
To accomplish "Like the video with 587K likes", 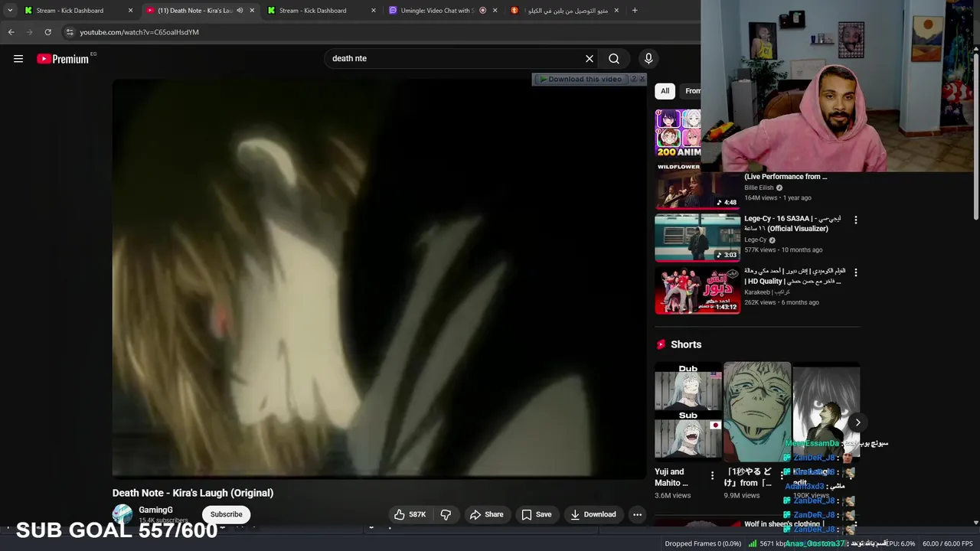I will tap(410, 514).
